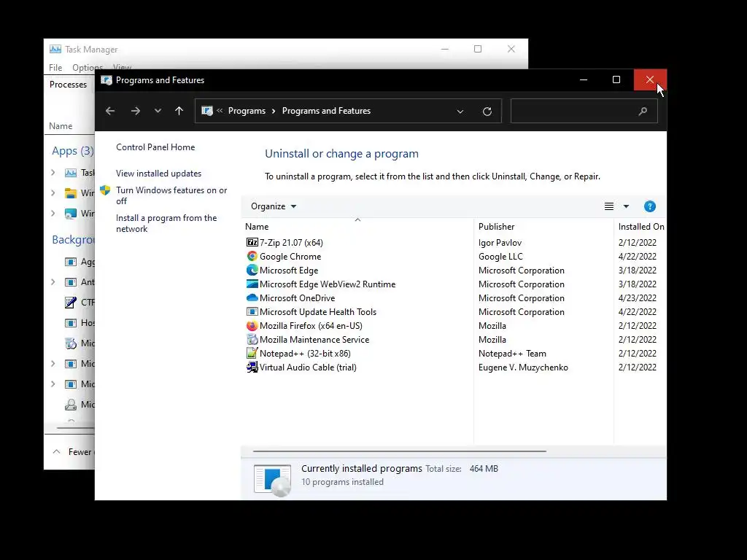Click the view layout icon in the toolbar
The height and width of the screenshot is (560, 747).
[x=609, y=206]
